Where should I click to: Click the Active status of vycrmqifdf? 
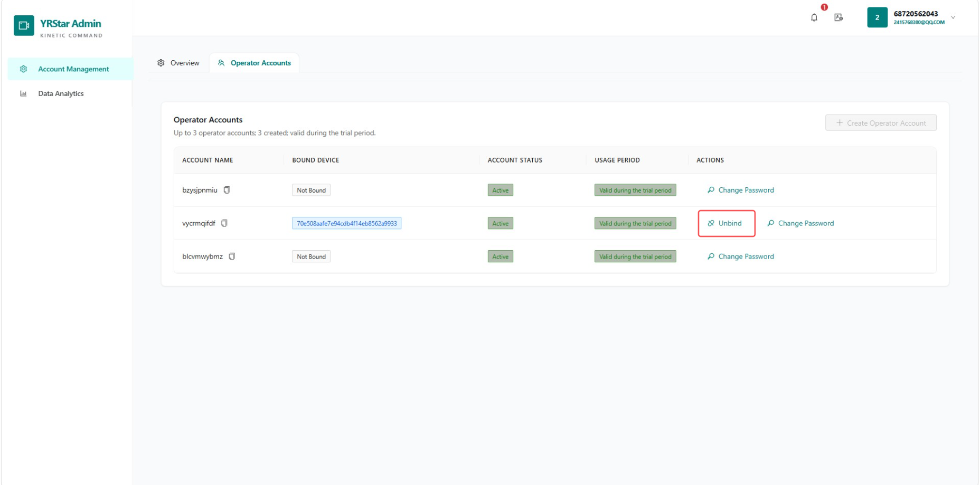(x=500, y=223)
